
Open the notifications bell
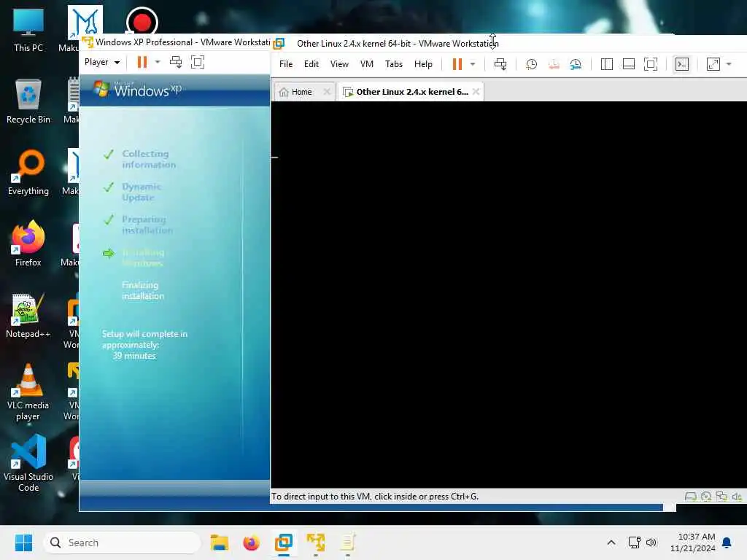pyautogui.click(x=727, y=542)
